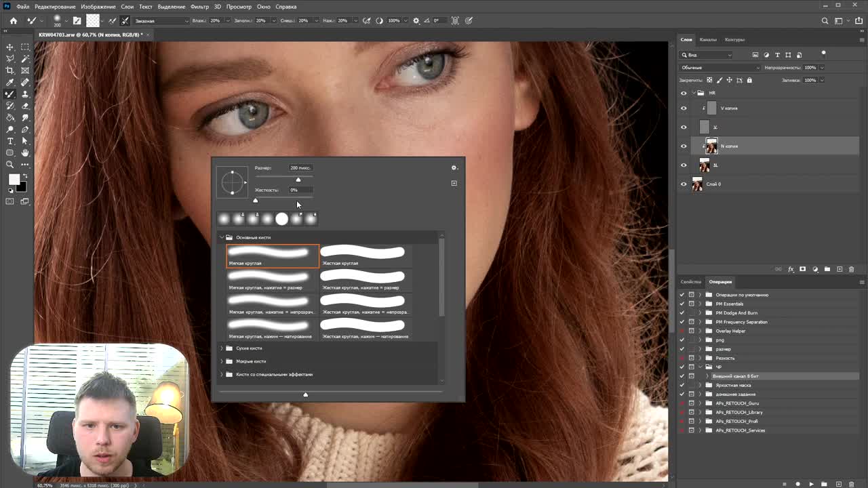Toggle visibility of HR layer group
The height and width of the screenshot is (488, 868).
click(684, 93)
